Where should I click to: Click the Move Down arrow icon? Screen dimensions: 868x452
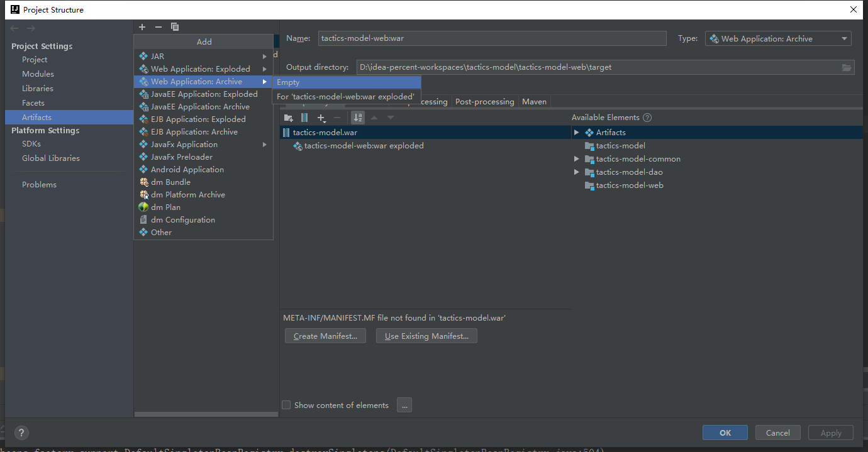point(391,118)
